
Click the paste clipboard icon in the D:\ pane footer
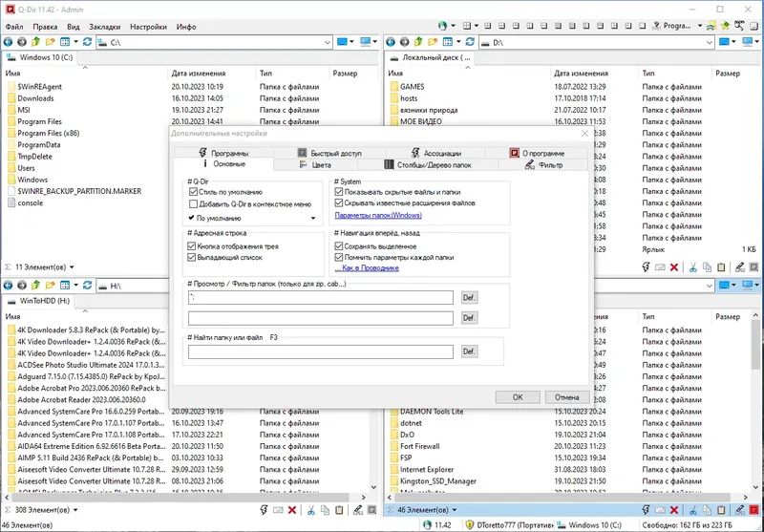coord(721,267)
